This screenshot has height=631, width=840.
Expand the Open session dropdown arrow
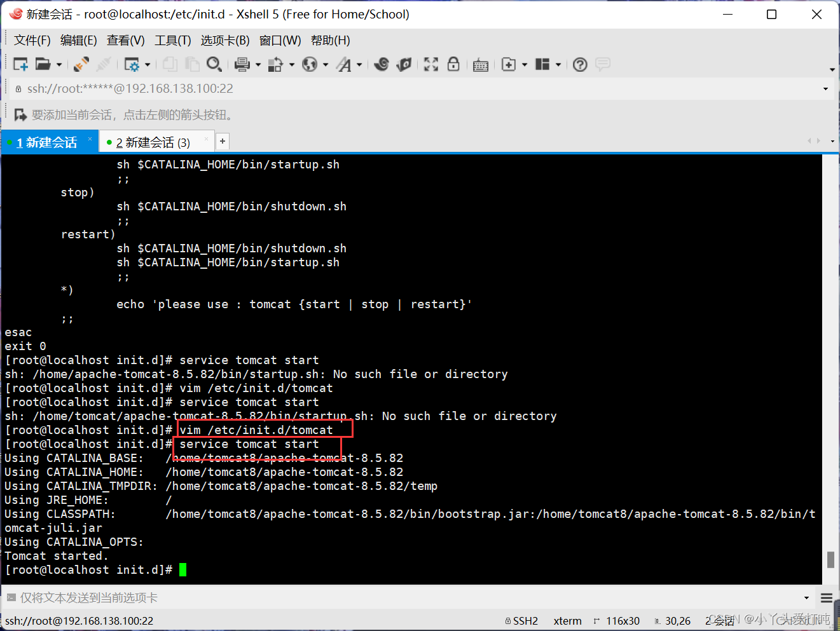59,65
